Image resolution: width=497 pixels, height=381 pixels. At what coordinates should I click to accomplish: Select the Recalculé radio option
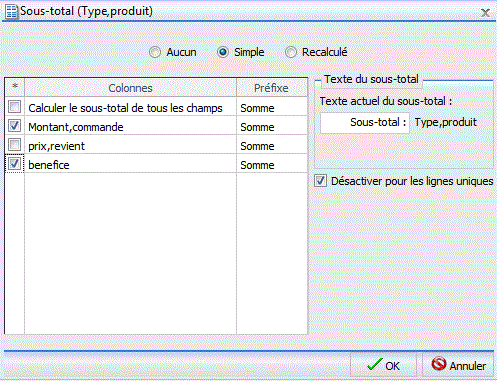pos(291,52)
